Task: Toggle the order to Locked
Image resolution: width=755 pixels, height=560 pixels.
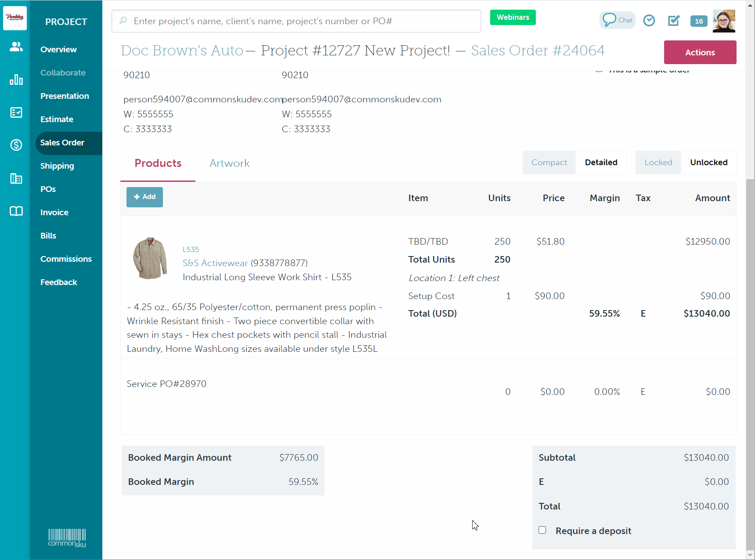Action: pyautogui.click(x=658, y=163)
